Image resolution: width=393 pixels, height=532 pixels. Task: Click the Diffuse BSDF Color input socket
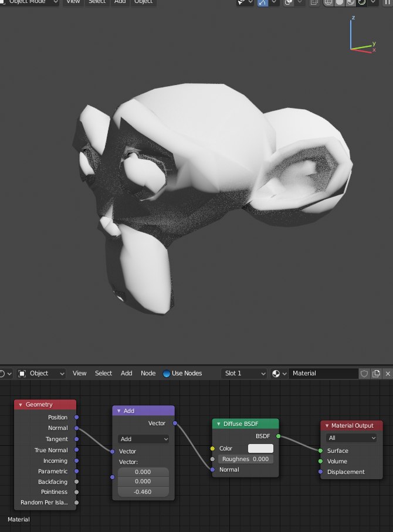(212, 449)
